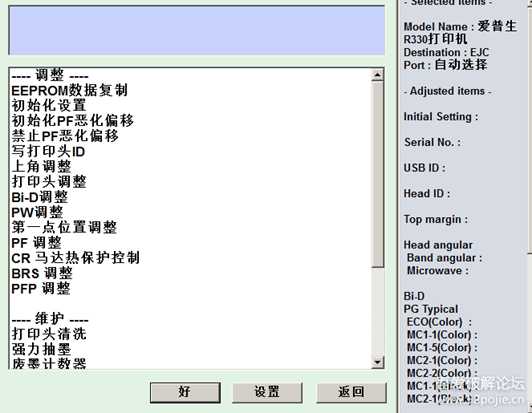Click the list's vertical scrollbar thumb
Viewport: 532px width, 413px height.
point(378,174)
